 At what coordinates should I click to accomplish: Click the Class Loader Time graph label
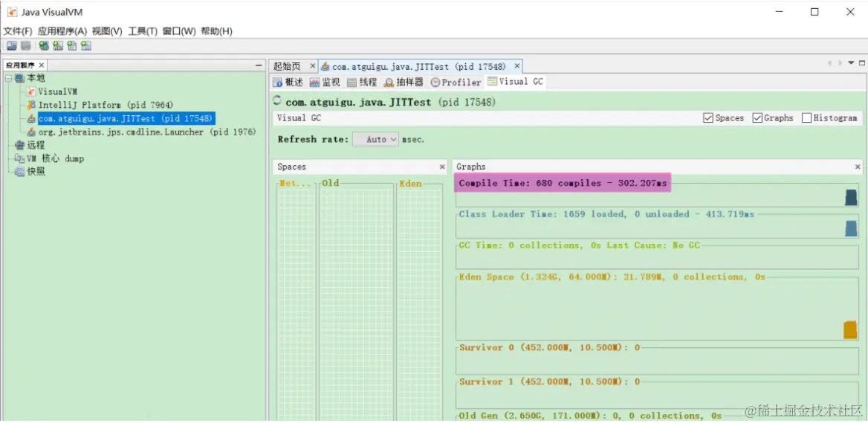pos(606,214)
